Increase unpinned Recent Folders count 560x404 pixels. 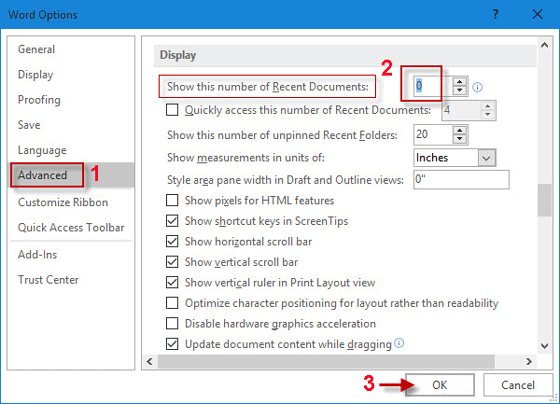460,130
